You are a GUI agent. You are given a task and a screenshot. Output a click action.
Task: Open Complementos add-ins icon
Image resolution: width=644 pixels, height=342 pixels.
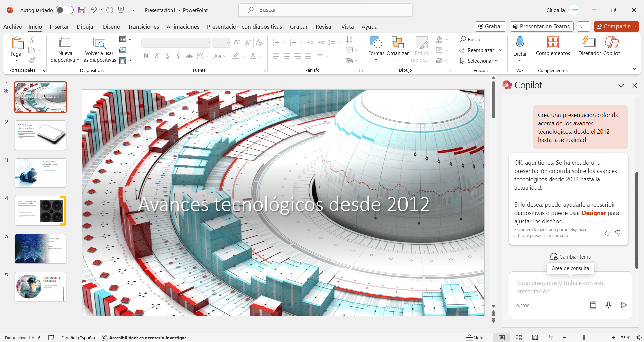(552, 43)
